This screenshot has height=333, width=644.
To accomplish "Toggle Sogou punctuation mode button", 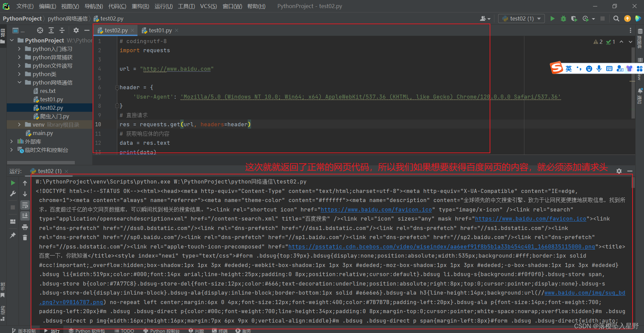I will tap(579, 69).
